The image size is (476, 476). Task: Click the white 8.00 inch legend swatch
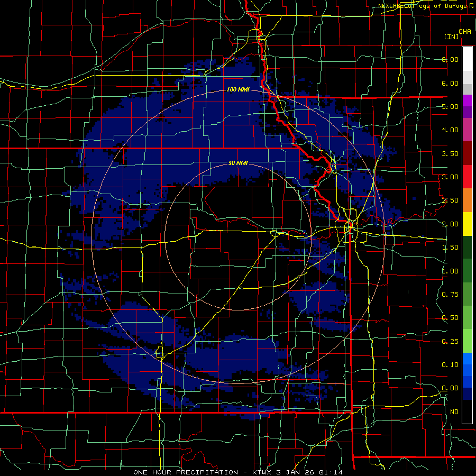point(467,59)
